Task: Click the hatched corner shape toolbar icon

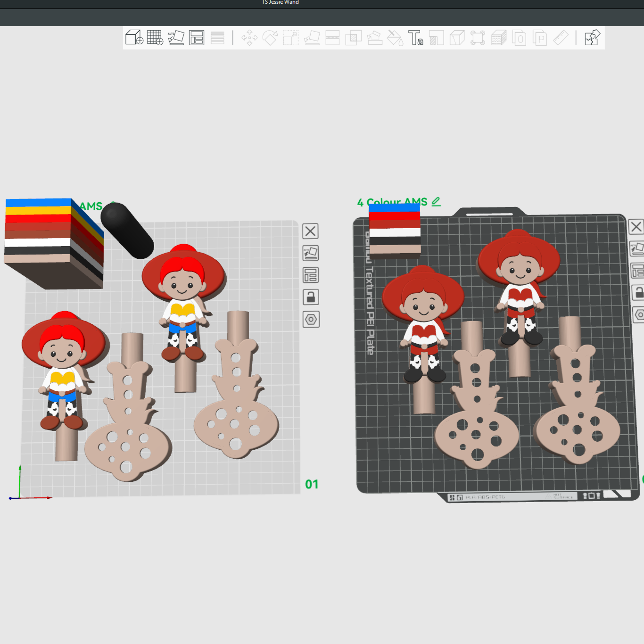Action: 436,37
